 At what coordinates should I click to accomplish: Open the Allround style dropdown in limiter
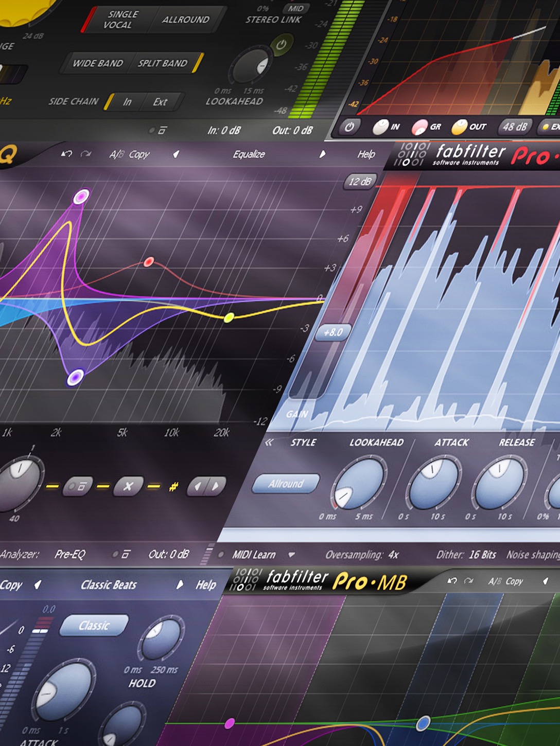pyautogui.click(x=286, y=484)
